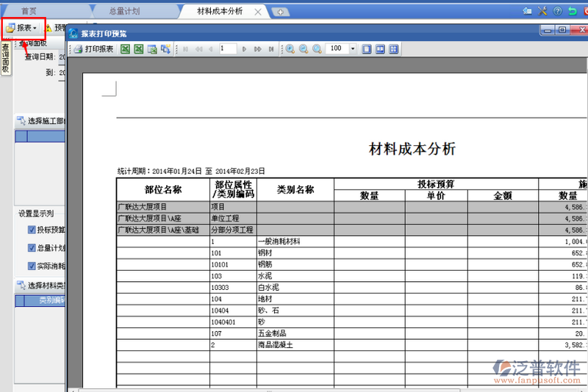The height and width of the screenshot is (392, 588).
Task: Click the export data icon with arrows
Action: click(165, 49)
